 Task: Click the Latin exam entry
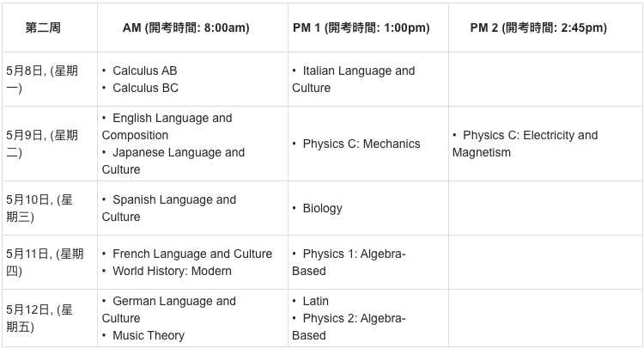[x=315, y=301]
